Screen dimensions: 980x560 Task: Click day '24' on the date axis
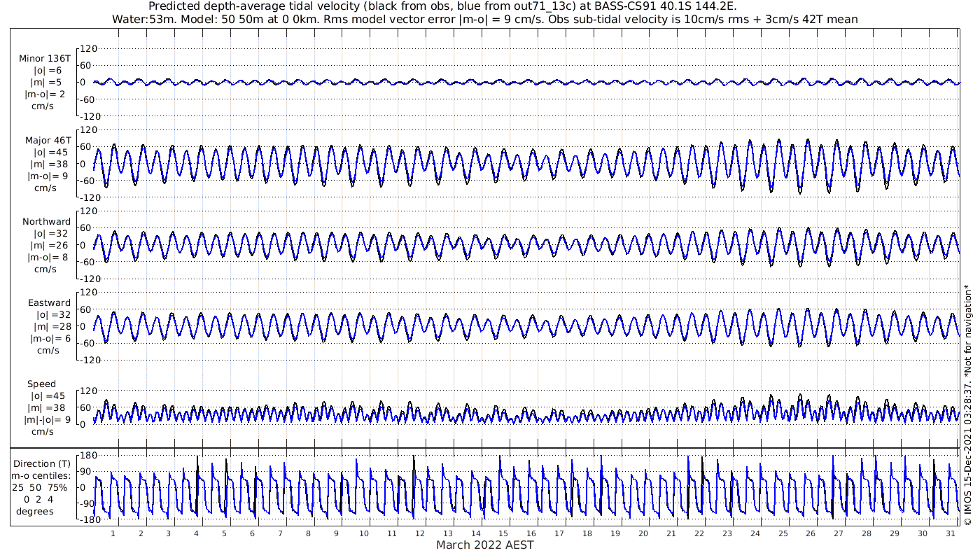pos(755,533)
